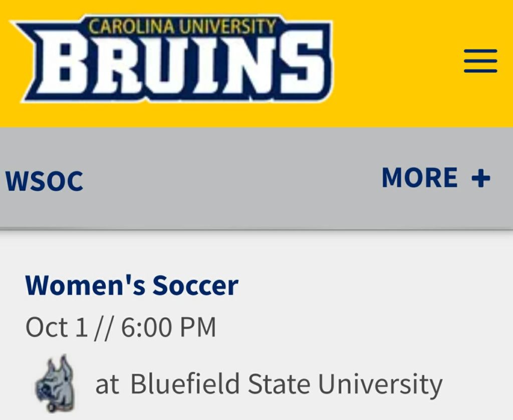
Task: Open the Women's Soccer event link
Action: pyautogui.click(x=132, y=285)
